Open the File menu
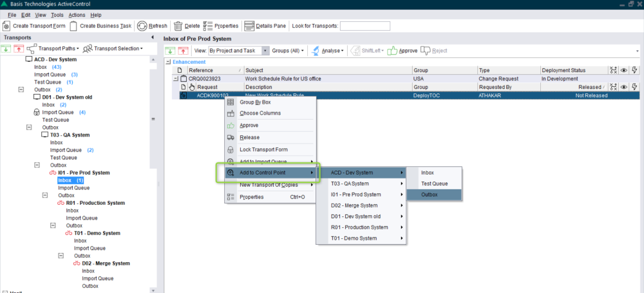 pos(12,15)
